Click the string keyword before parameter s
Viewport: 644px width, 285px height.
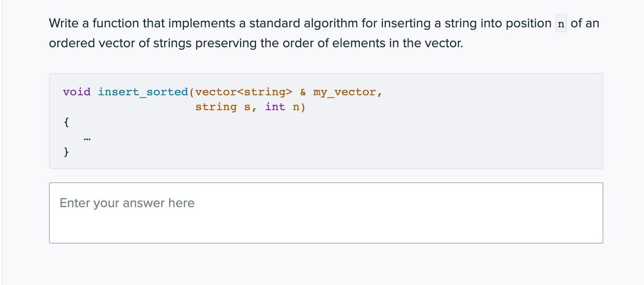click(216, 106)
